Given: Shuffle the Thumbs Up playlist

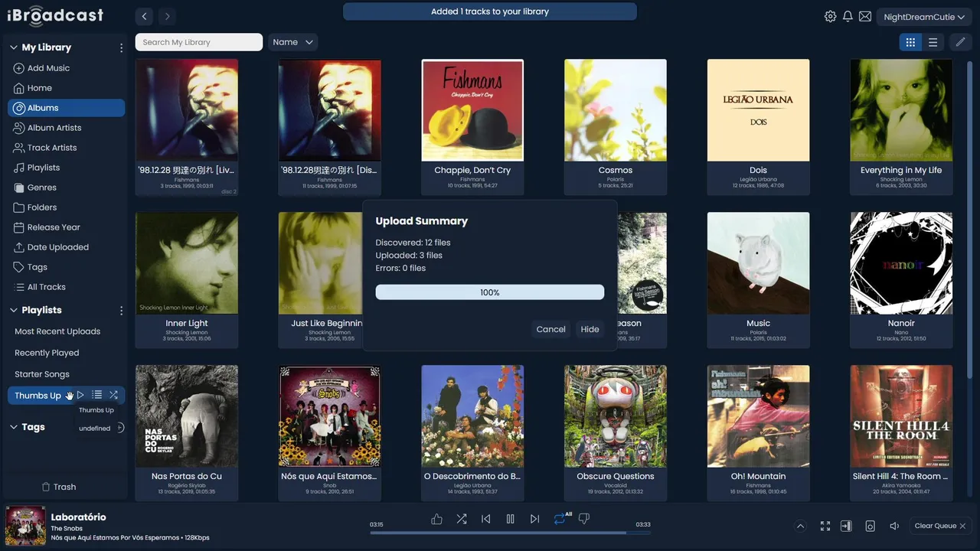Looking at the screenshot, I should 113,395.
